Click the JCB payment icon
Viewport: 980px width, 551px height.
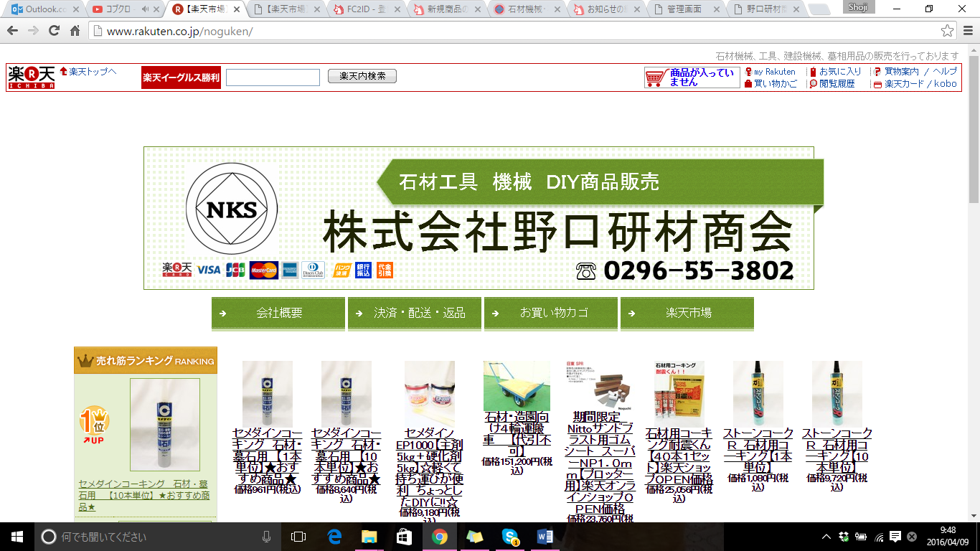coord(235,270)
